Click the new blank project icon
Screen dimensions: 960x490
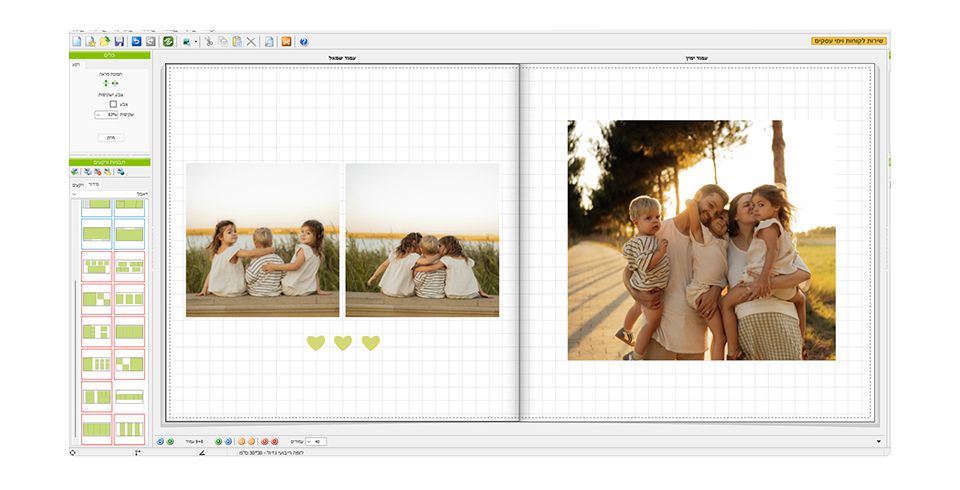tap(77, 42)
